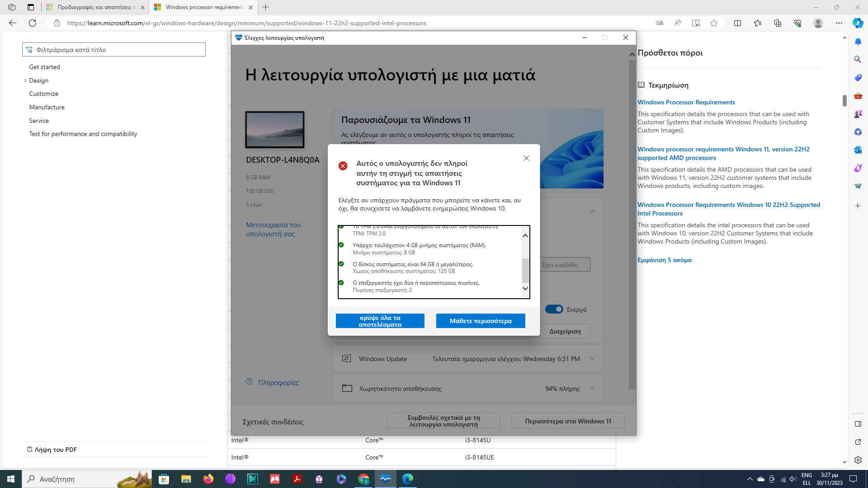Add this page to favorites with star icon

714,23
